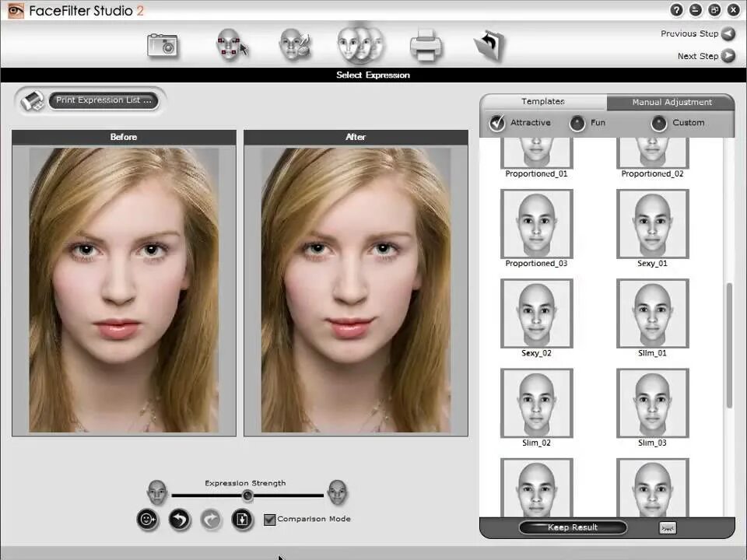747x560 pixels.
Task: Click Print Expression List button
Action: coord(103,100)
